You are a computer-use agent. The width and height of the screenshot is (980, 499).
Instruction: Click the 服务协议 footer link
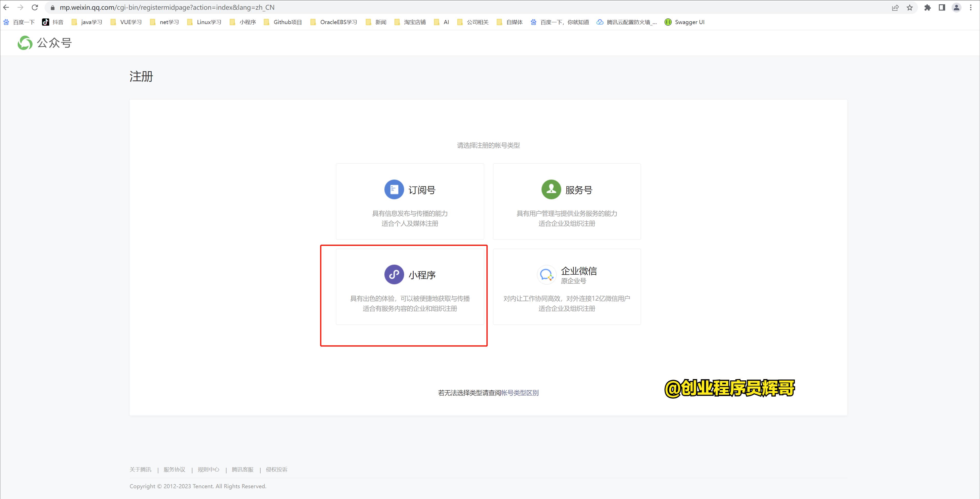tap(174, 469)
